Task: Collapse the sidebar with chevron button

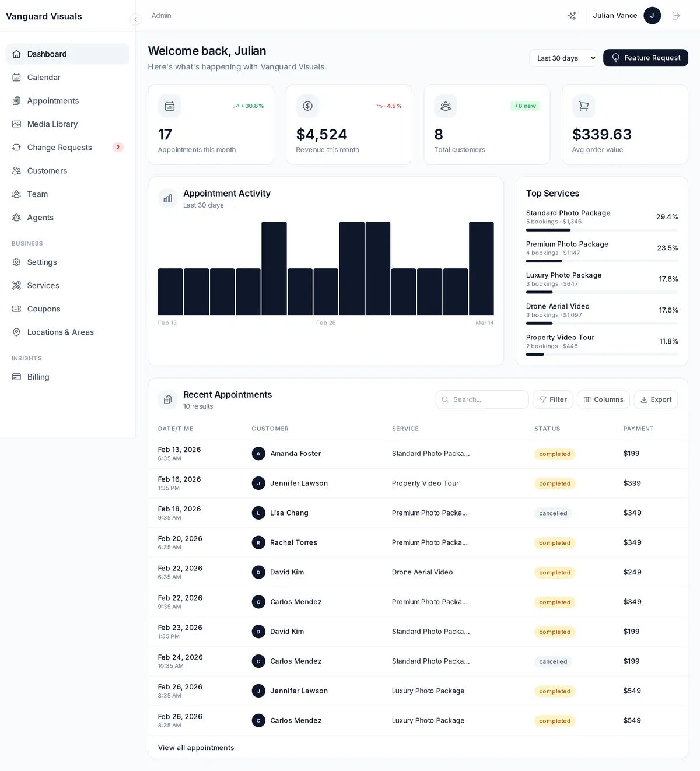Action: click(135, 19)
